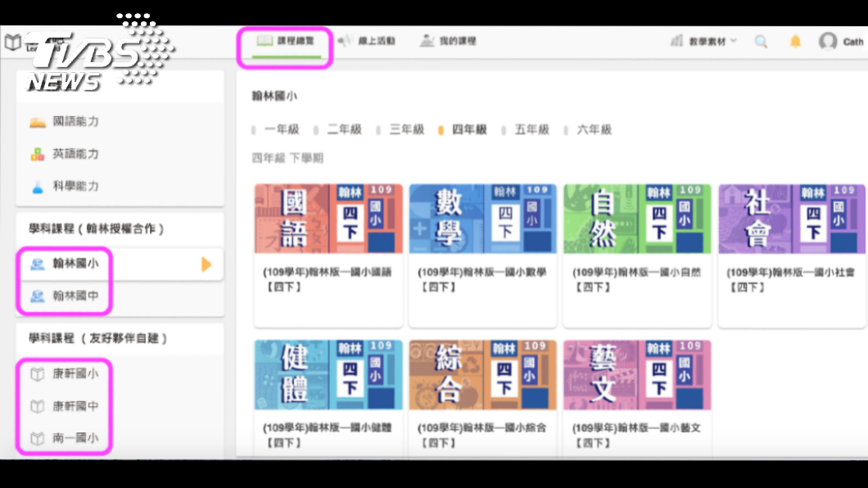868x488 pixels.
Task: Click the 國語能力 books icon
Action: click(x=38, y=122)
